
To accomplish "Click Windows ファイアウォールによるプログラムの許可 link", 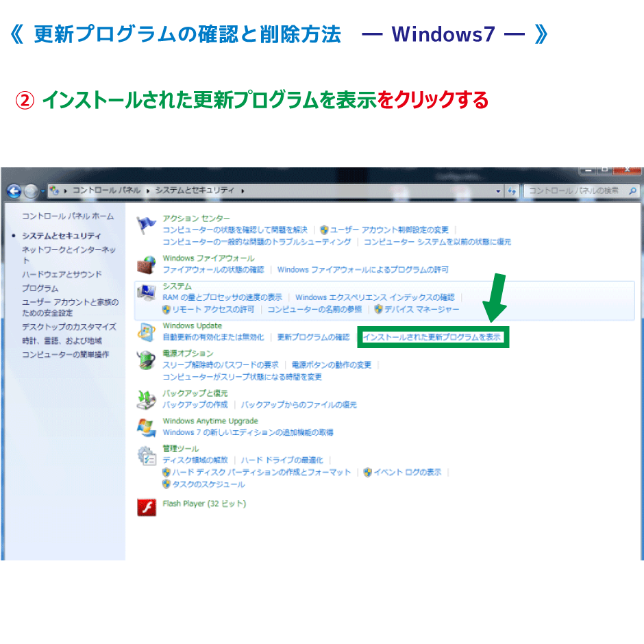I will tap(362, 270).
